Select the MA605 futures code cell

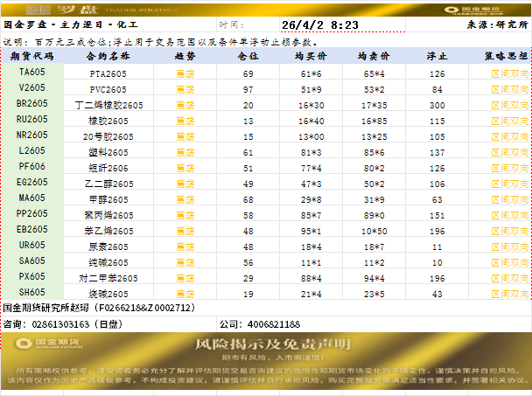point(31,198)
